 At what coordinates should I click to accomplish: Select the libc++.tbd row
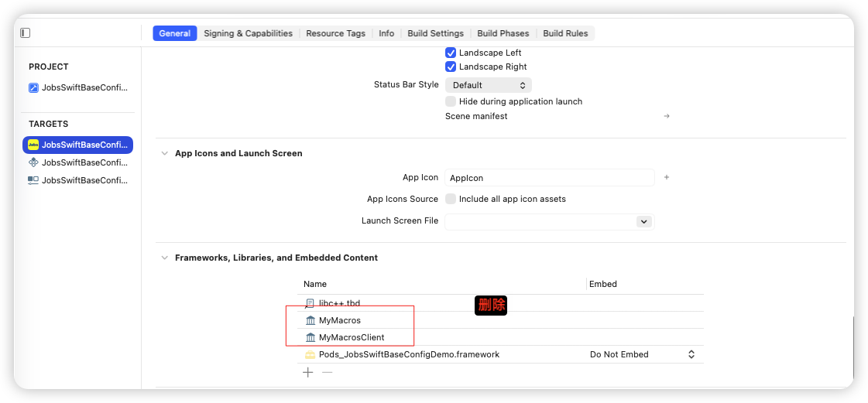point(500,303)
